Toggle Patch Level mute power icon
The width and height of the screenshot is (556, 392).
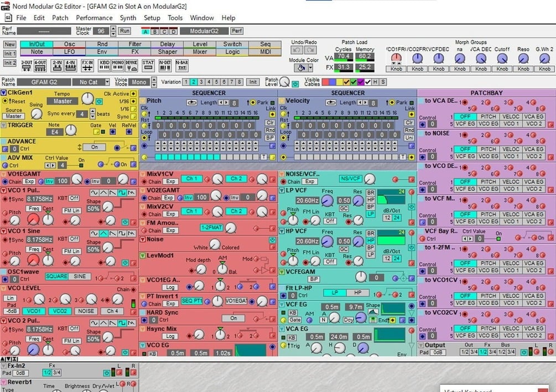tap(295, 84)
